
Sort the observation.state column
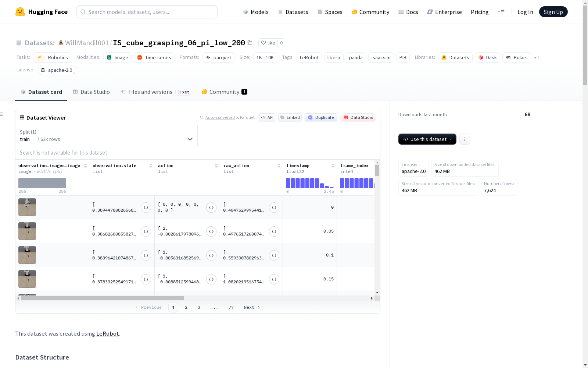click(151, 166)
